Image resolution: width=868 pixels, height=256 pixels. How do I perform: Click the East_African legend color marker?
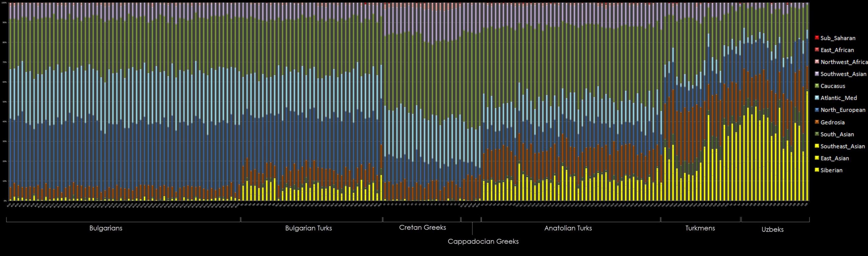tap(817, 49)
